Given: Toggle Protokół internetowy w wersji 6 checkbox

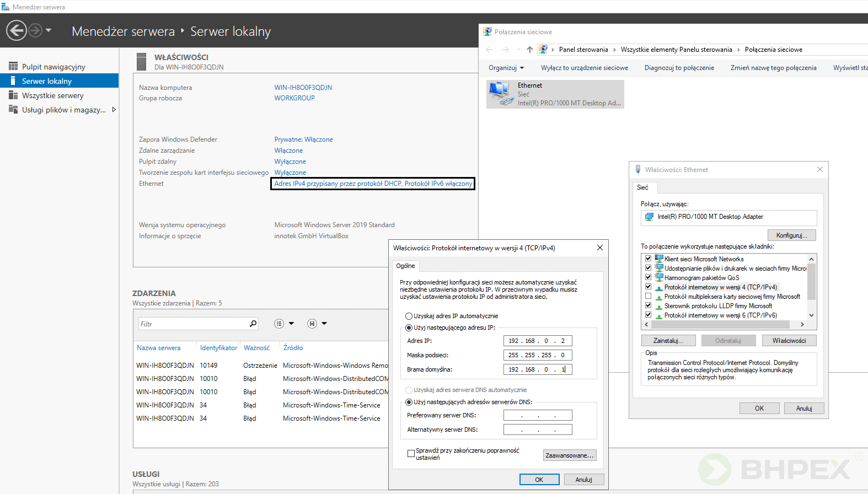Looking at the screenshot, I should [649, 314].
